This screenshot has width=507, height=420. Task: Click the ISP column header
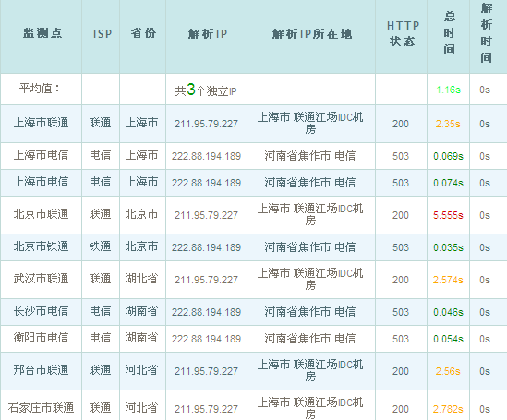click(x=103, y=33)
